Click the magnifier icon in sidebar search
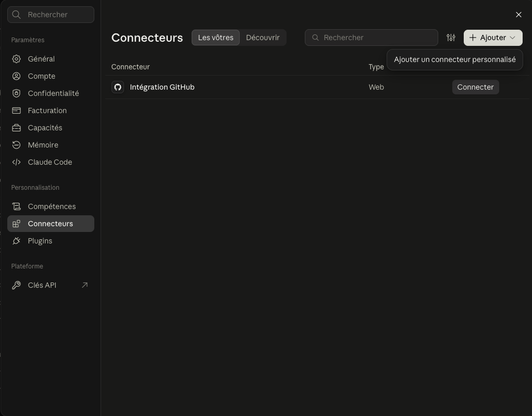This screenshot has height=416, width=532. pyautogui.click(x=16, y=15)
